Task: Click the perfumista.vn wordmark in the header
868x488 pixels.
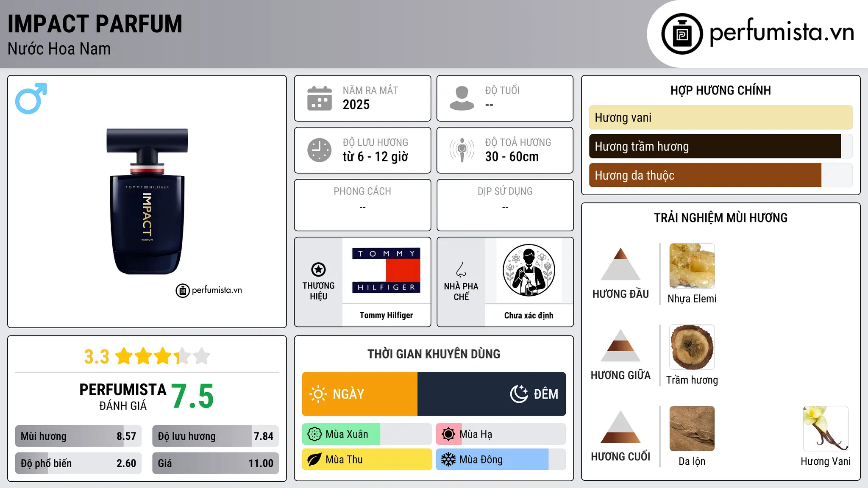Action: pos(782,32)
